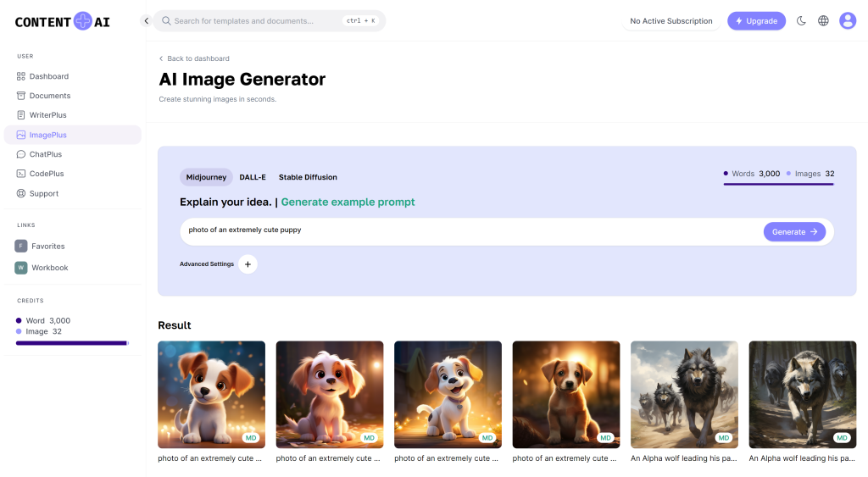Expand Advanced Settings plus button
This screenshot has height=477, width=868.
(248, 264)
